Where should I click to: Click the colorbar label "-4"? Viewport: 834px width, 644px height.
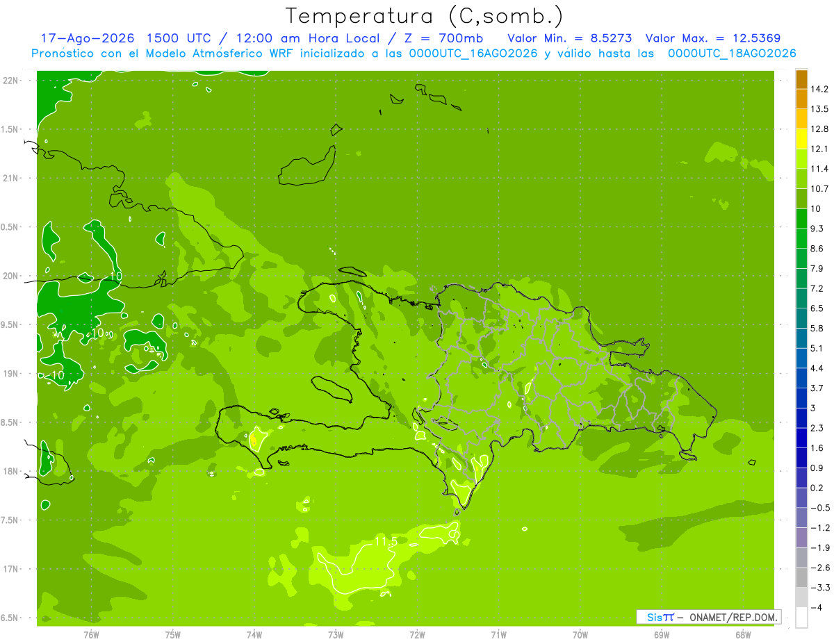click(815, 608)
